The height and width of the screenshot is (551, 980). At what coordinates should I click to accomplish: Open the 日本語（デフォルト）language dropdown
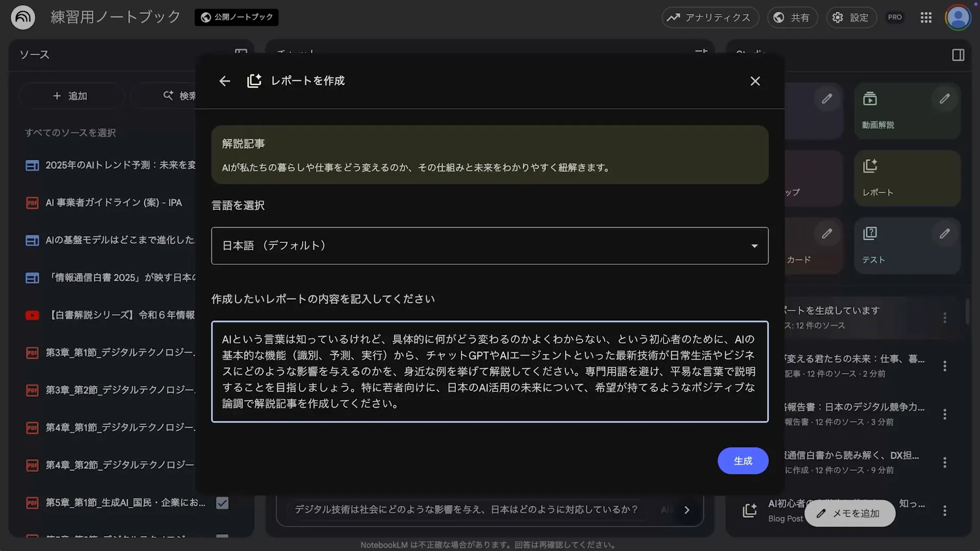(x=489, y=245)
